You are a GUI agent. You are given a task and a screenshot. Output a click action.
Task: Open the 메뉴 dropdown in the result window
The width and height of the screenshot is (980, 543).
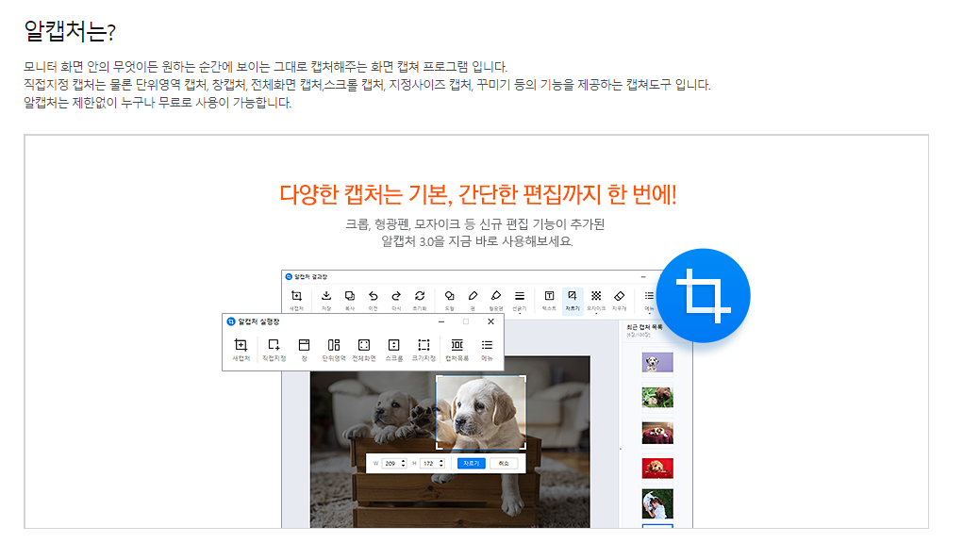pos(647,294)
